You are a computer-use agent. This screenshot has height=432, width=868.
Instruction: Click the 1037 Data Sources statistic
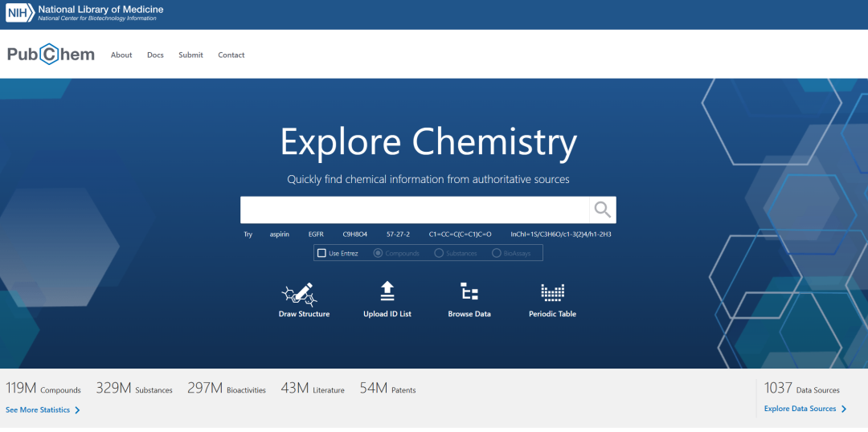(x=802, y=389)
